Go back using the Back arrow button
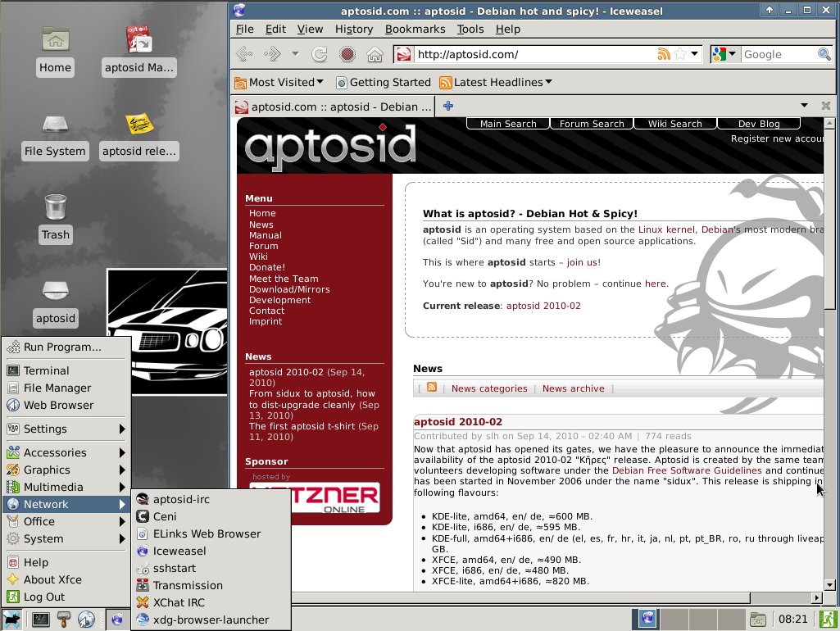The height and width of the screenshot is (631, 840). [245, 54]
